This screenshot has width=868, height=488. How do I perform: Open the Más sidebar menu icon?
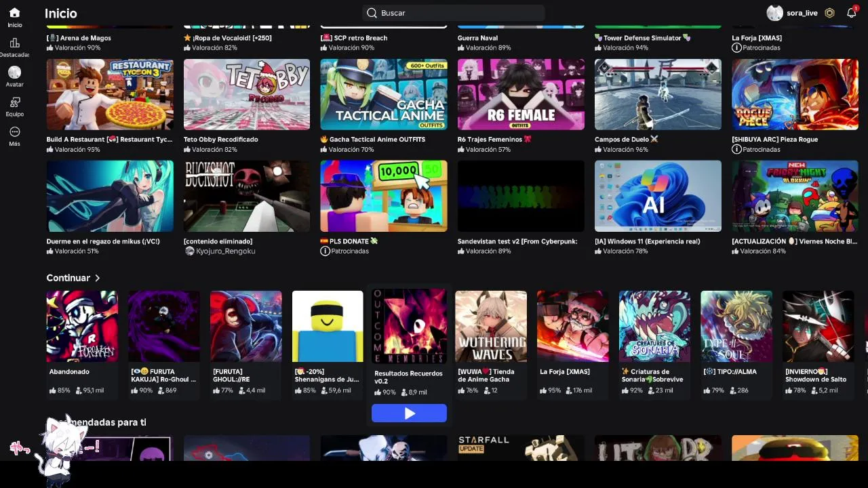click(x=14, y=131)
